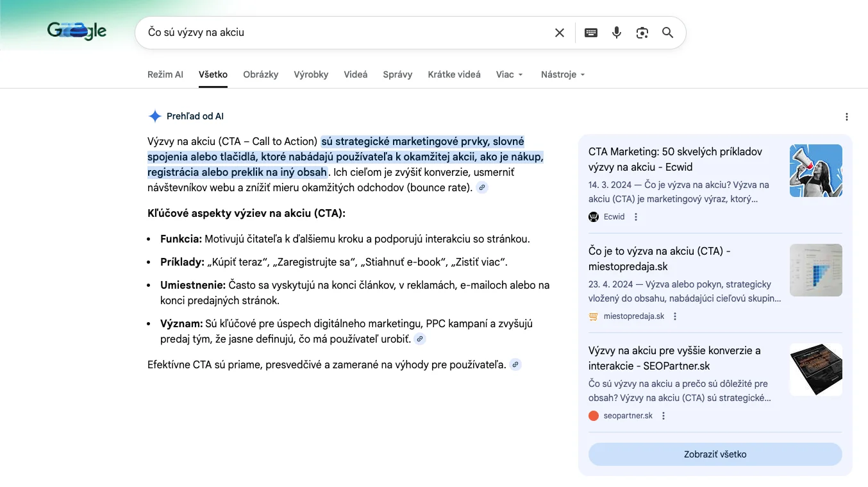Screen dimensions: 868x487
Task: Open the Ecwid CTA Marketing article
Action: point(675,159)
